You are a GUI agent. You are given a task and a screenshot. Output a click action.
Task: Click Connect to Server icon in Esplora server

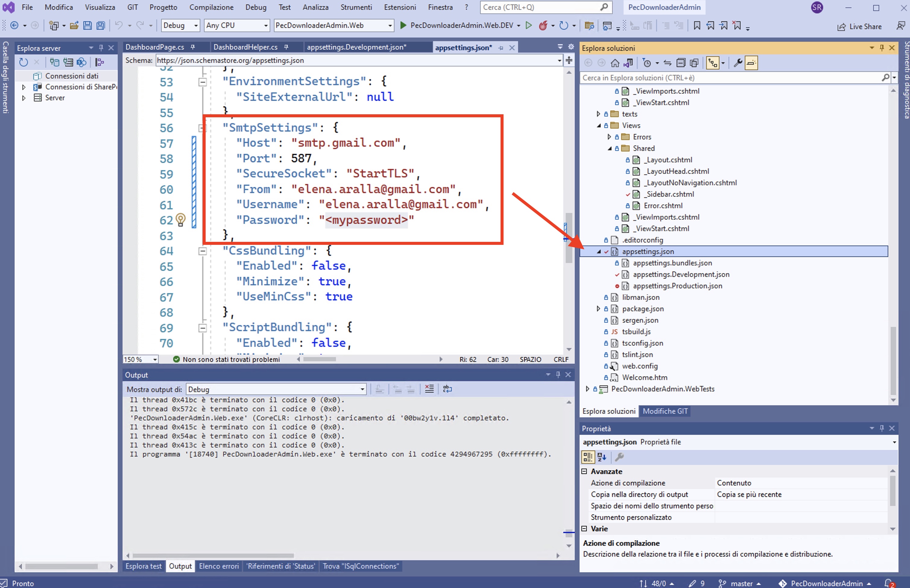coord(68,62)
